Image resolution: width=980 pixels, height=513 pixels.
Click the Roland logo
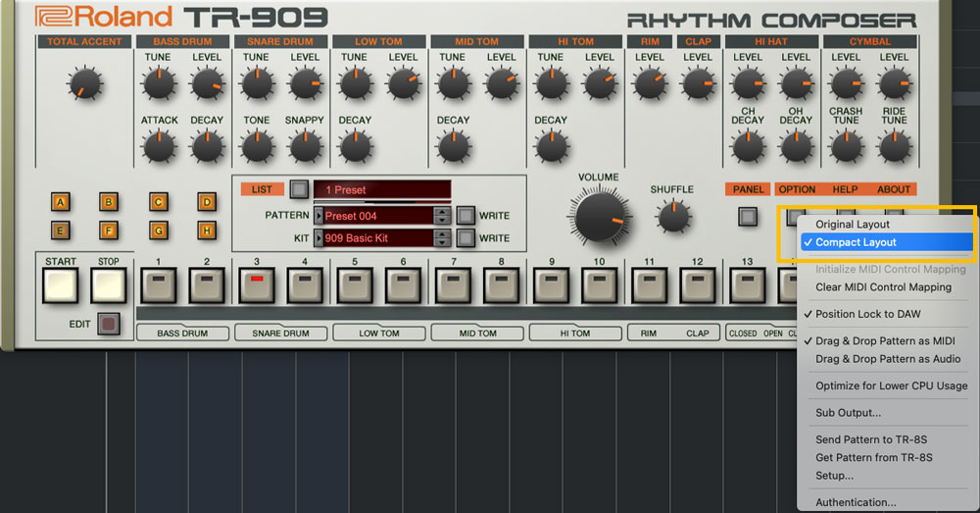(x=104, y=17)
